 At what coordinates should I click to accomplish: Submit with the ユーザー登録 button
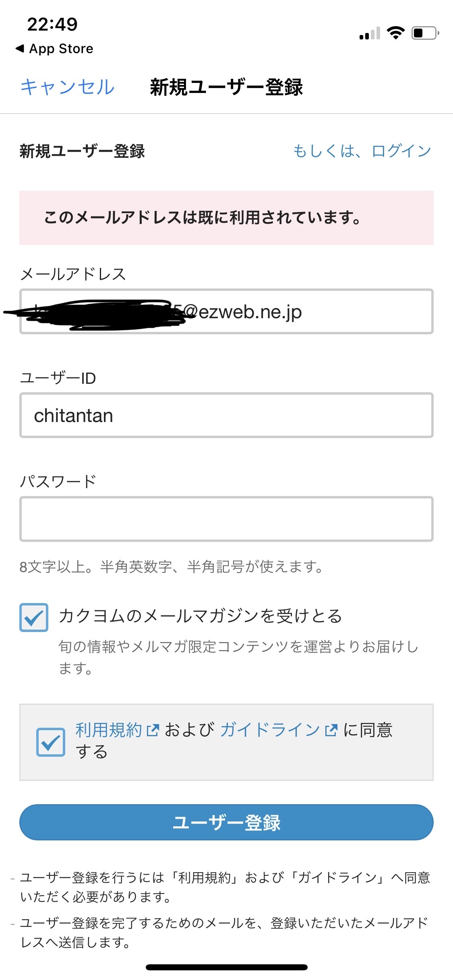(226, 822)
